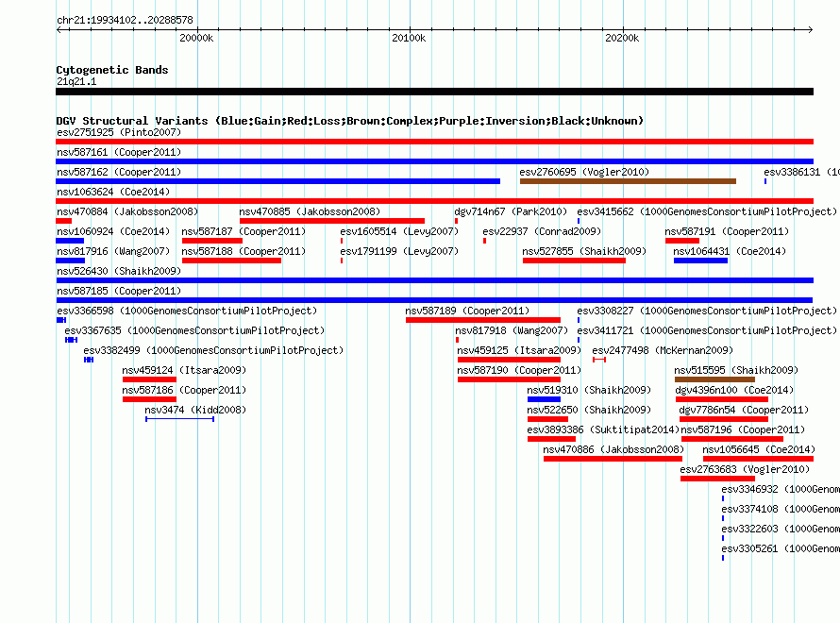Open variant esv3382499 (1000GenomesConsortiumPilotProject)
This screenshot has width=840, height=623.
point(213,350)
